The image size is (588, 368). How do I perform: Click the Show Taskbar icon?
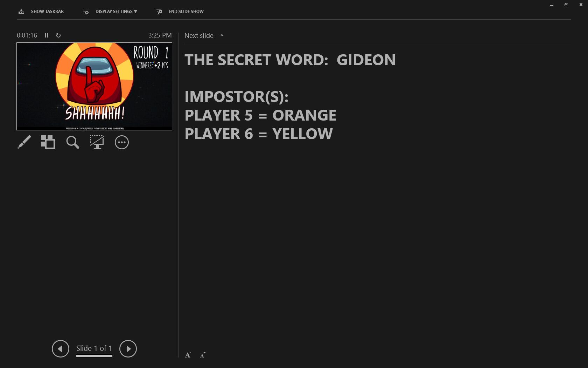point(21,12)
